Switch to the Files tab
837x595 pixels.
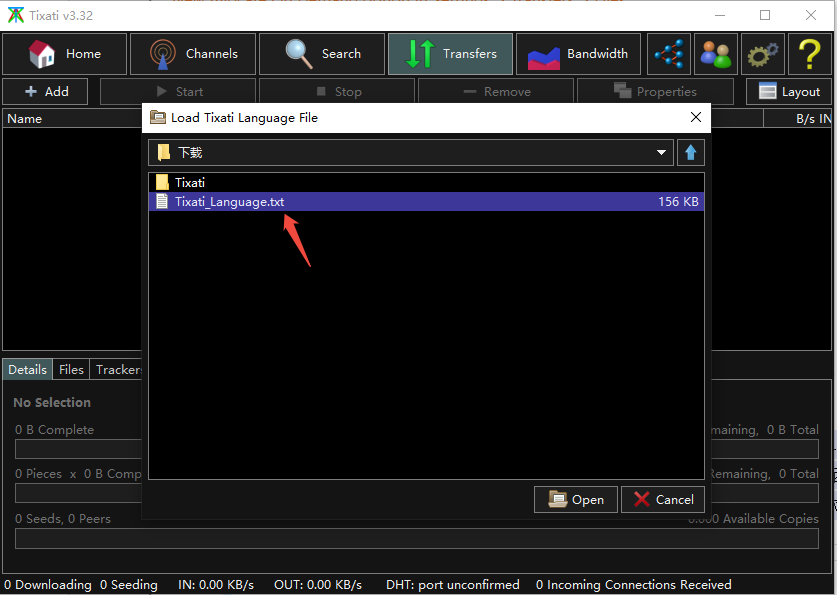(x=71, y=369)
